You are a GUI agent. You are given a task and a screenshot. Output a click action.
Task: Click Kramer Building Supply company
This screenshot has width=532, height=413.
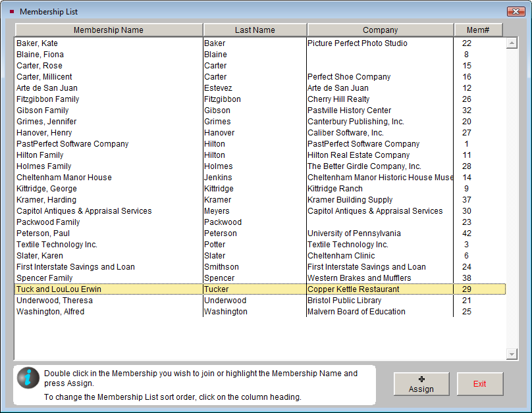350,199
